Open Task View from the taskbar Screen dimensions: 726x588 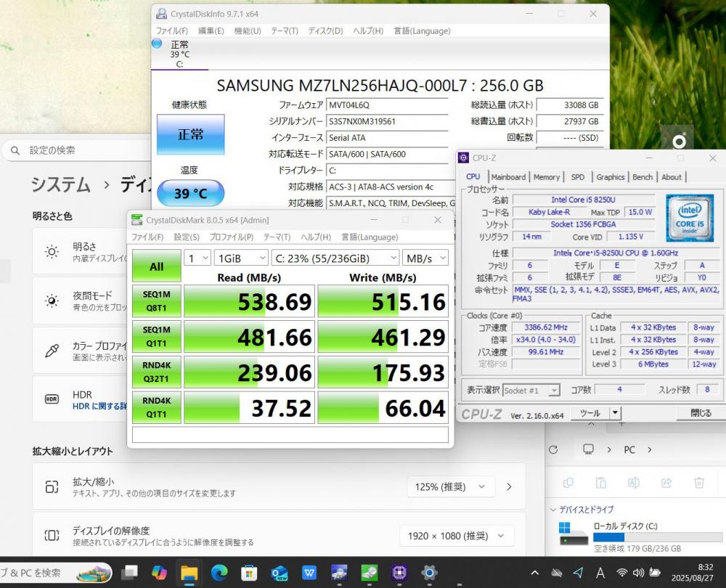point(130,573)
